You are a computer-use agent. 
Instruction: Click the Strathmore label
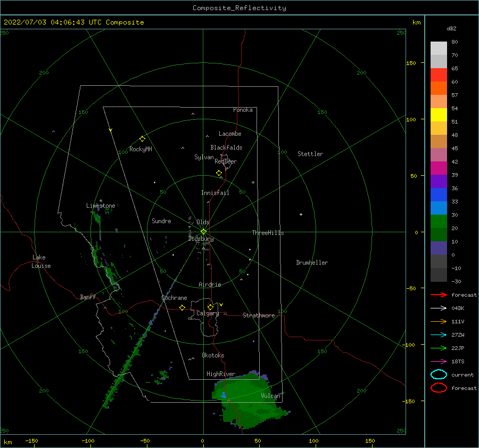tap(259, 315)
